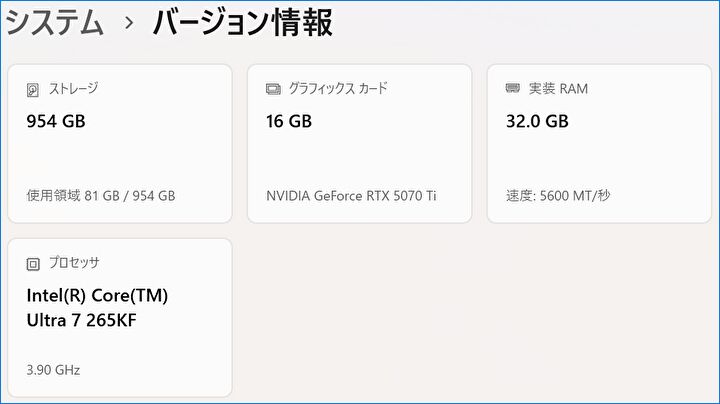Click the 使用領域 81 GB usage text
The image size is (720, 404).
100,196
